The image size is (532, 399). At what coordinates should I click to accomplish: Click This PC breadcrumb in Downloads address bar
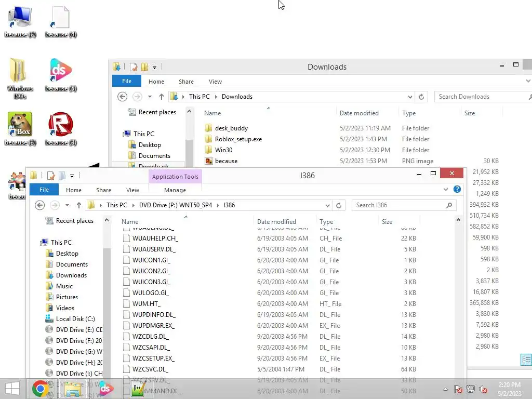click(x=199, y=96)
